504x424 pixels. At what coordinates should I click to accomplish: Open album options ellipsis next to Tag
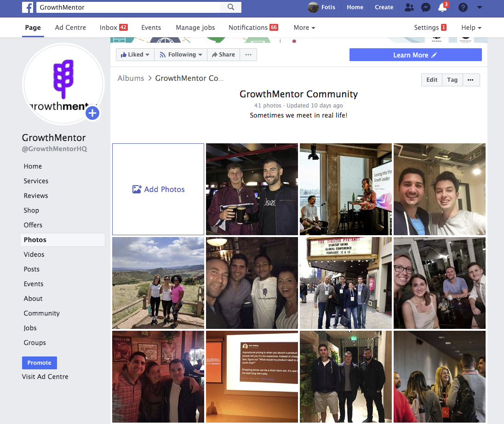[470, 79]
